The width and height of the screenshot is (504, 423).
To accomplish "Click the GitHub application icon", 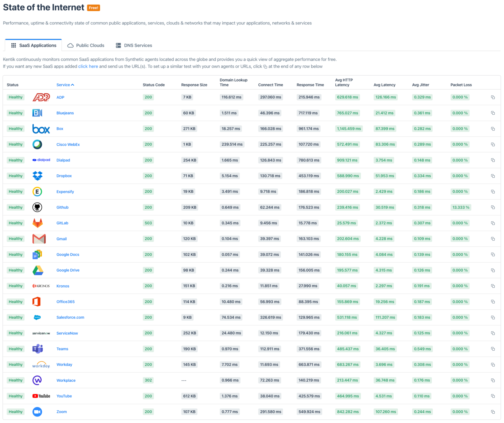I will (x=38, y=207).
